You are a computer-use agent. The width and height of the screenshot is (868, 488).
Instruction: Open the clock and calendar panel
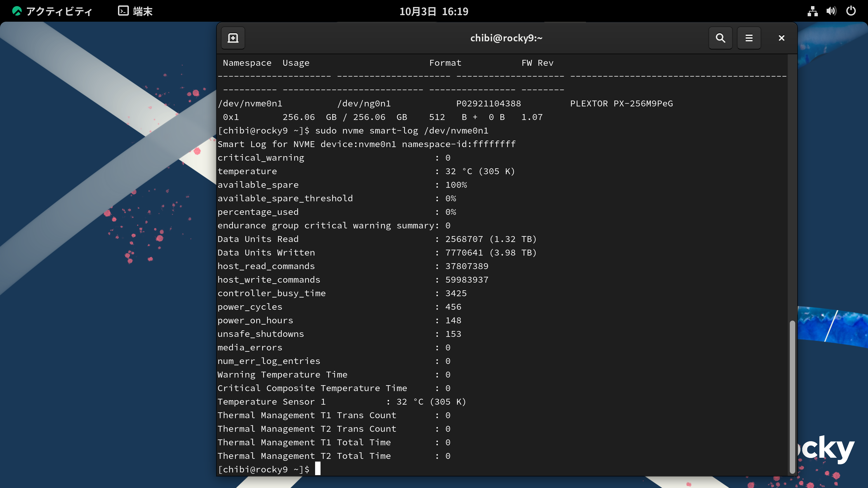(x=434, y=11)
